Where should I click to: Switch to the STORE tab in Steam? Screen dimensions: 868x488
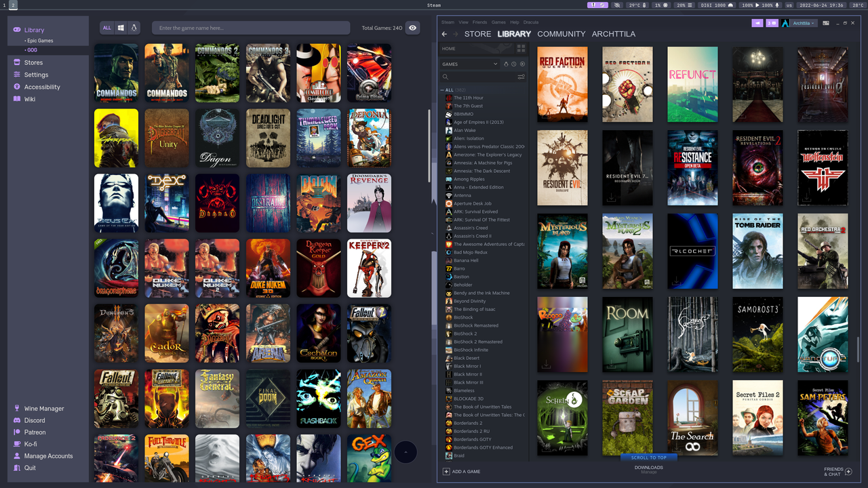(x=477, y=34)
